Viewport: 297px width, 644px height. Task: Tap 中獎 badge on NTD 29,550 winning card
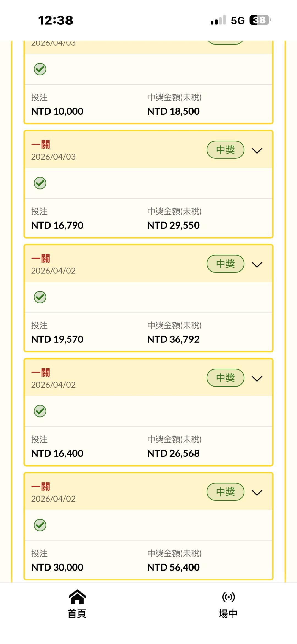click(x=226, y=150)
